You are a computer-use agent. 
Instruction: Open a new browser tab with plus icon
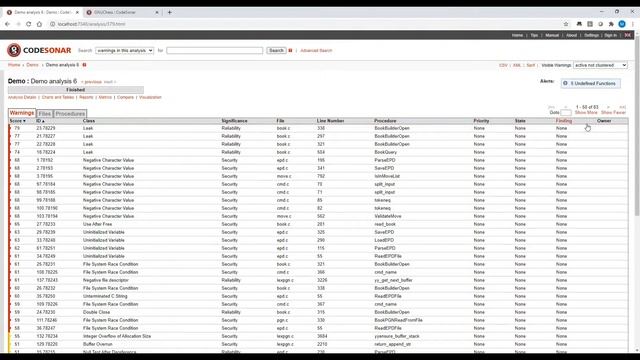(169, 12)
